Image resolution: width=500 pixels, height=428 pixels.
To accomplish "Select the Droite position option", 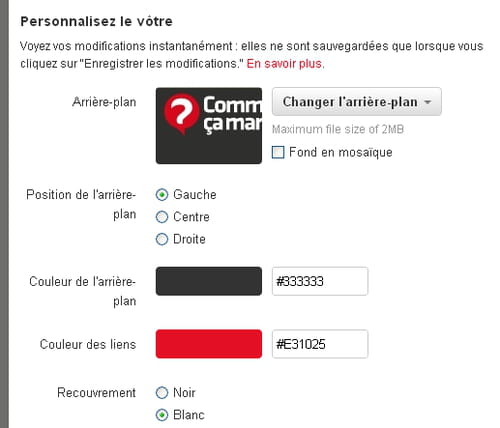I will tap(162, 239).
